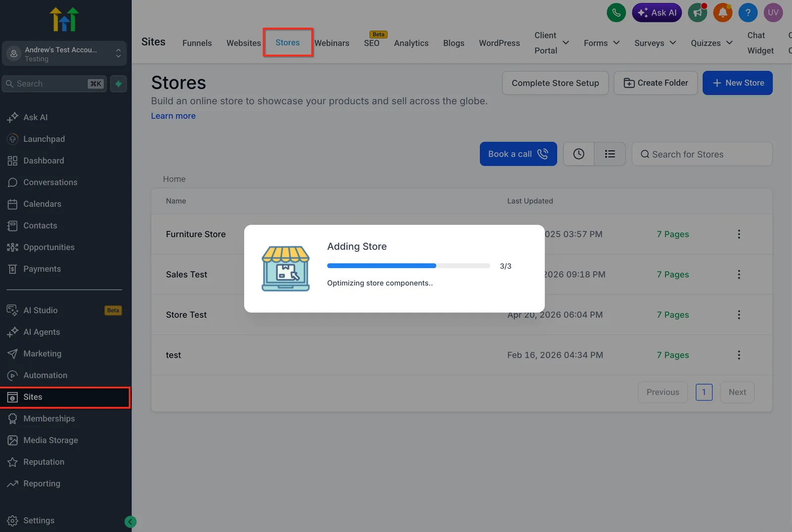Open the notifications bell icon

tap(723, 13)
